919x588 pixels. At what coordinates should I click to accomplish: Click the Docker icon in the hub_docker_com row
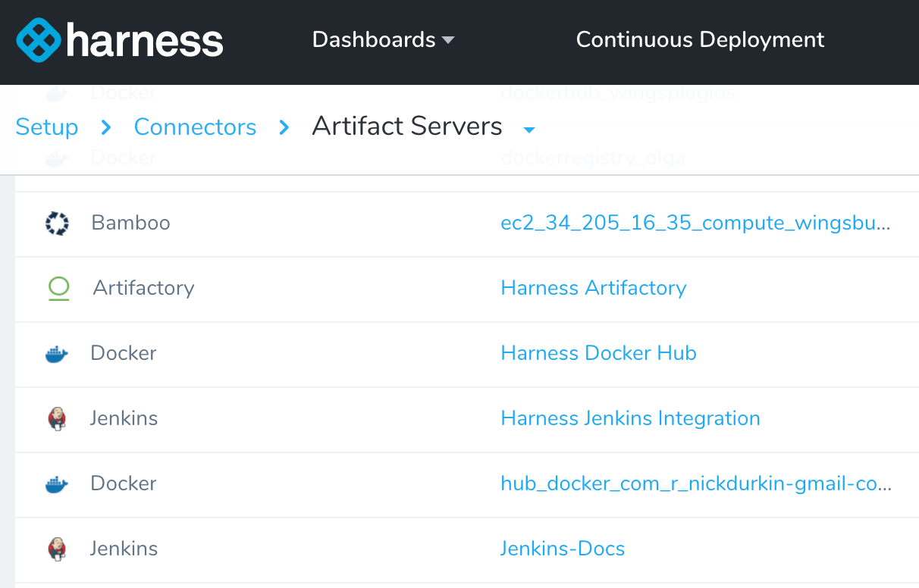coord(57,484)
